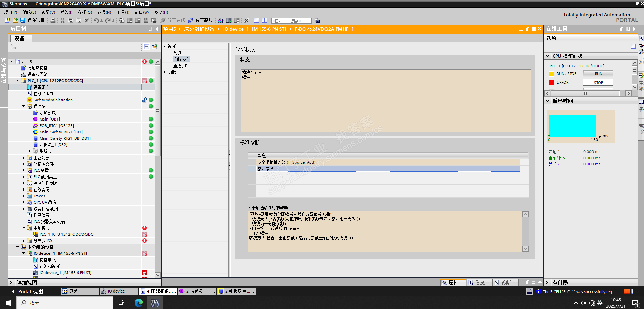Expand the 功能 node in diagnostics navigation
The image size is (644, 309).
[165, 72]
